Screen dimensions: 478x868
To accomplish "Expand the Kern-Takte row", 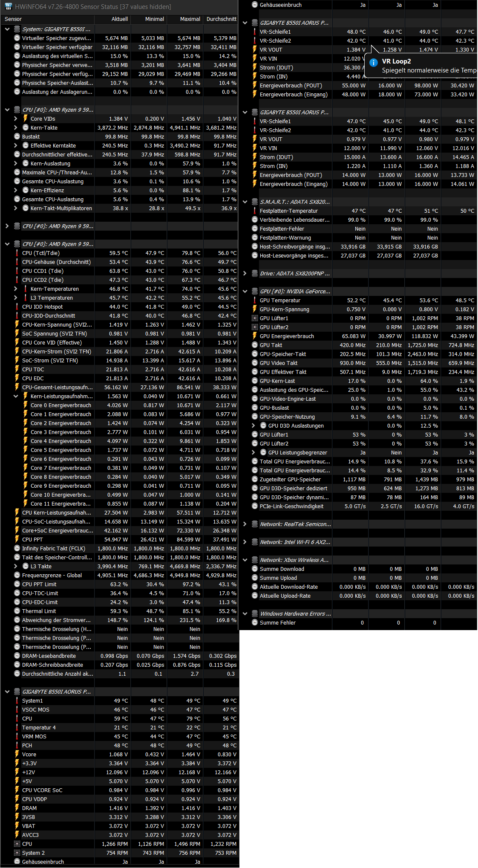I will click(16, 127).
